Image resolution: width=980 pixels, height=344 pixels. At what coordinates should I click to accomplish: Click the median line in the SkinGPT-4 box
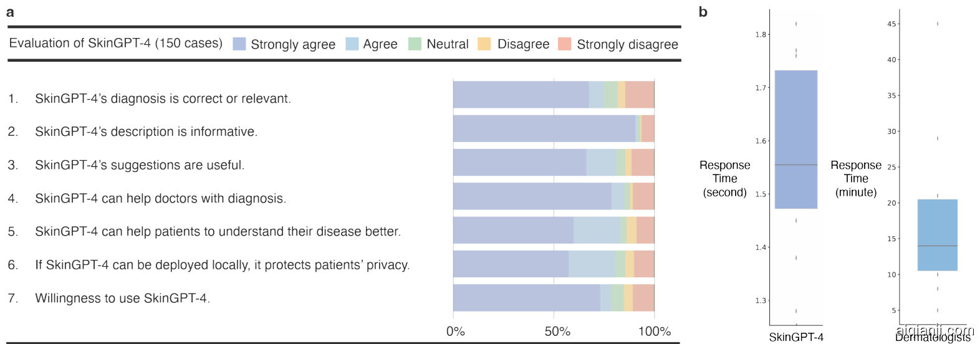point(796,165)
